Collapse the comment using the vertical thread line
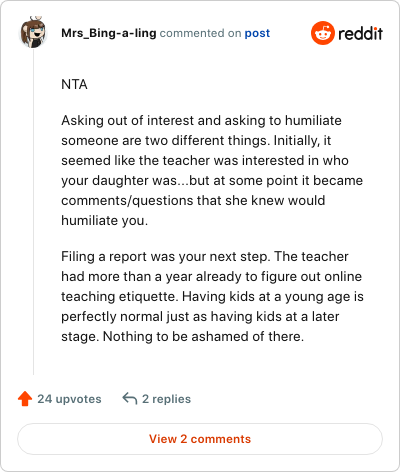 pyautogui.click(x=33, y=212)
